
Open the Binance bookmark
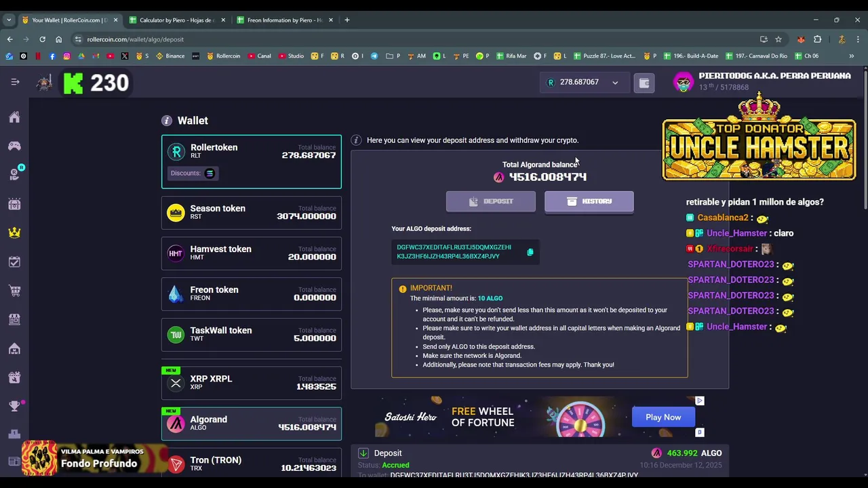[170, 56]
